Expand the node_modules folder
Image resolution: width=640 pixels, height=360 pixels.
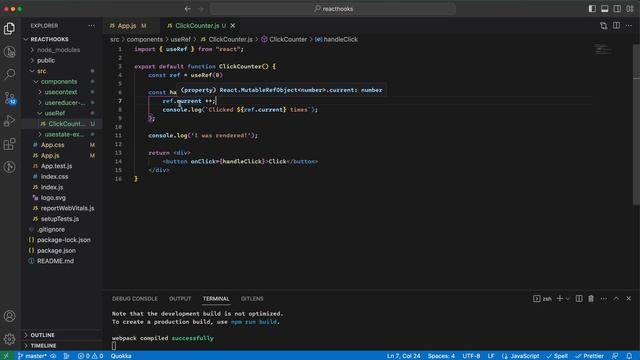coord(62,50)
